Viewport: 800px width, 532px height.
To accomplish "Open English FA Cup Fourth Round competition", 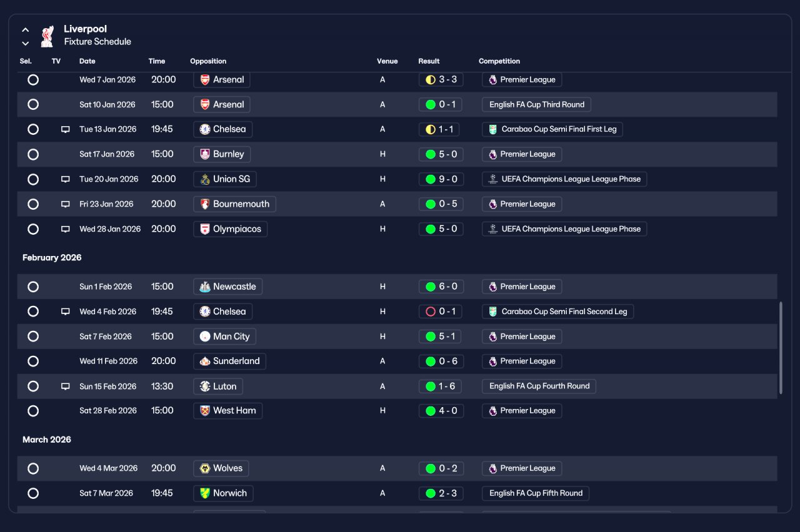I will (539, 387).
